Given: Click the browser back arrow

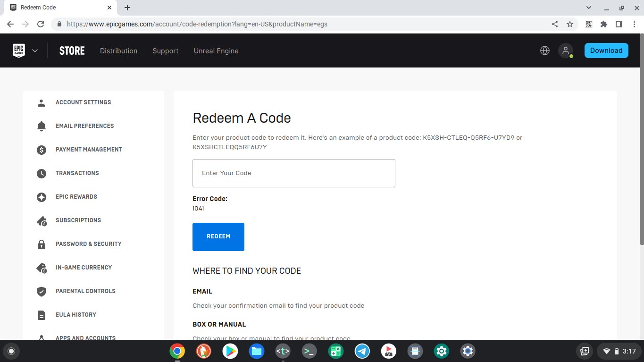Looking at the screenshot, I should tap(10, 24).
